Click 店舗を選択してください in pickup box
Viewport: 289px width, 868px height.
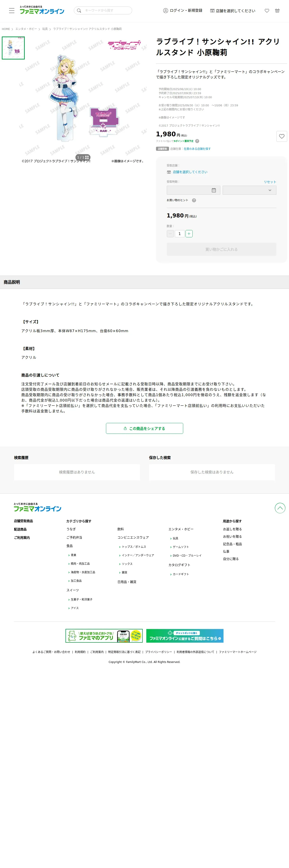pos(190,172)
